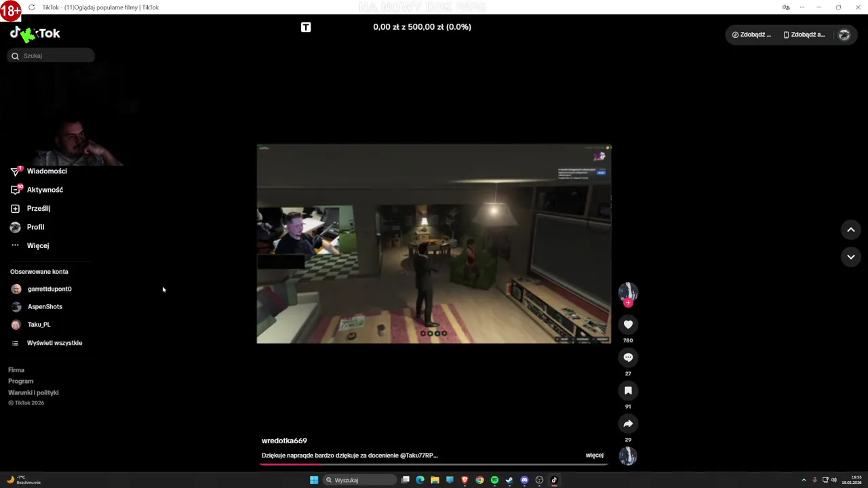
Task: Reload the page with the refresh icon
Action: point(31,7)
